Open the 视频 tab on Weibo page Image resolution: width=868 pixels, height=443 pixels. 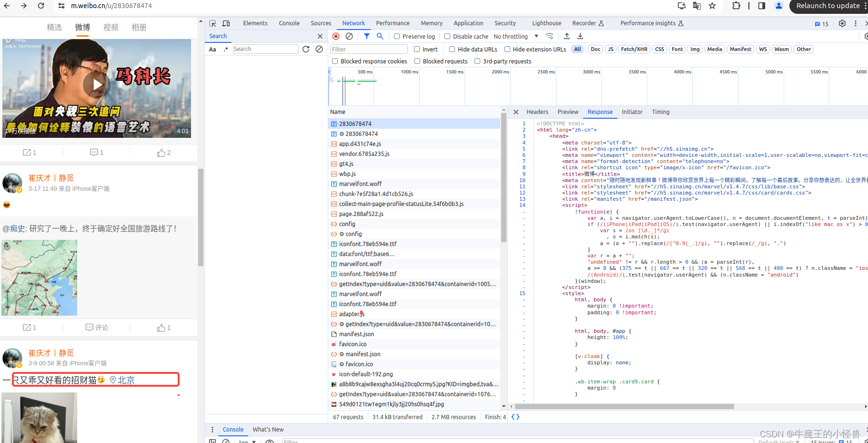111,28
